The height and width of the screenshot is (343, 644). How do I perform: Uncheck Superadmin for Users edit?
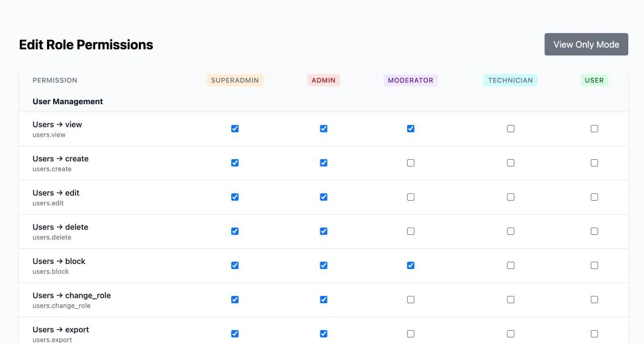(x=235, y=197)
